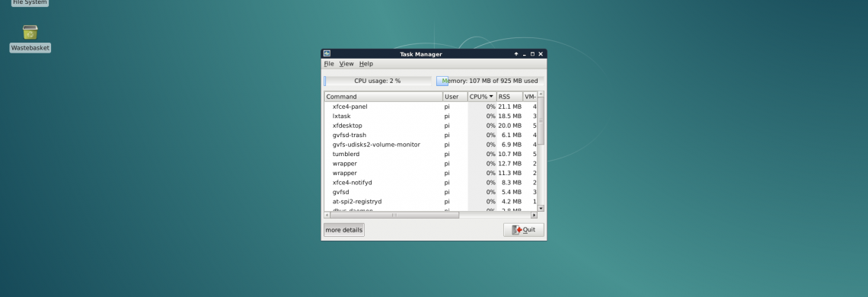Image resolution: width=868 pixels, height=297 pixels.
Task: Minimize the Task Manager window
Action: coord(525,54)
